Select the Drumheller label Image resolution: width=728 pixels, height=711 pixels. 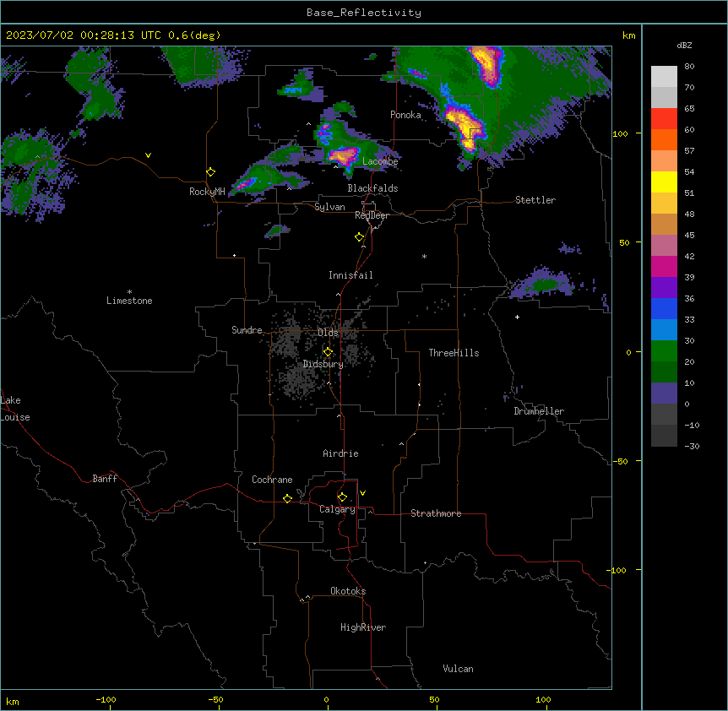pos(539,411)
